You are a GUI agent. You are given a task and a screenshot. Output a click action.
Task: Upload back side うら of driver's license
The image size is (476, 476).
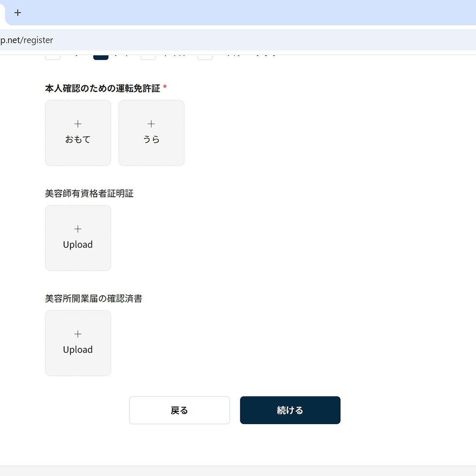[x=152, y=133]
